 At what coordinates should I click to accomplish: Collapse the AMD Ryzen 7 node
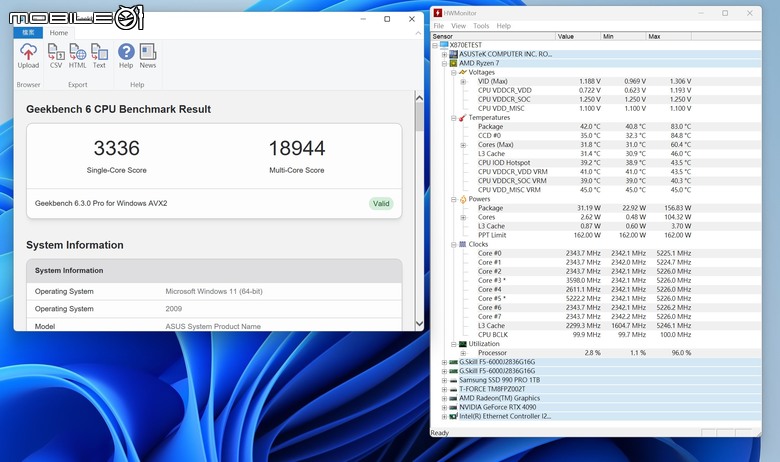(x=444, y=63)
